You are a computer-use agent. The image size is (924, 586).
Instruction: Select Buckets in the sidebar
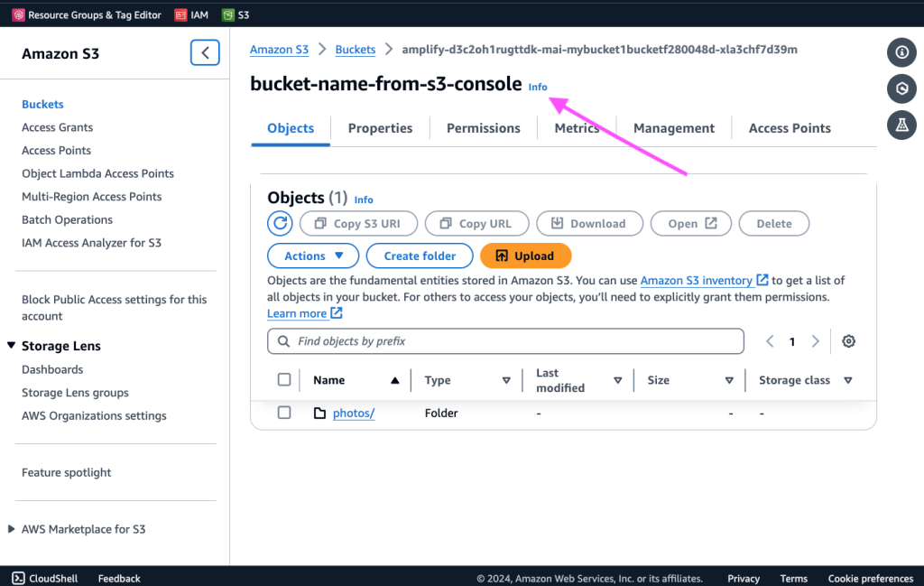(42, 105)
